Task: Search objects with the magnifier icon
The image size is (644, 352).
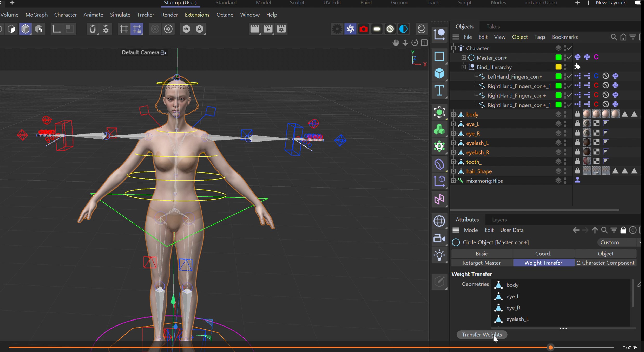Action: click(614, 37)
